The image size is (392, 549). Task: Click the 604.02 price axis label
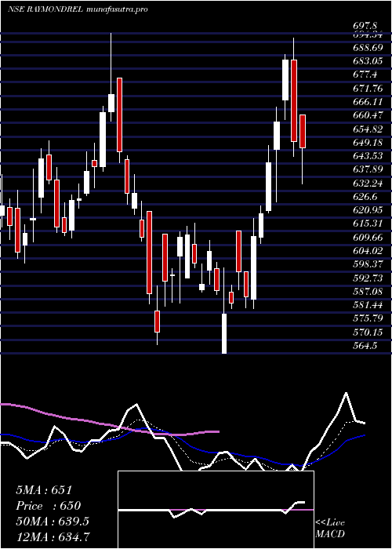(x=367, y=251)
